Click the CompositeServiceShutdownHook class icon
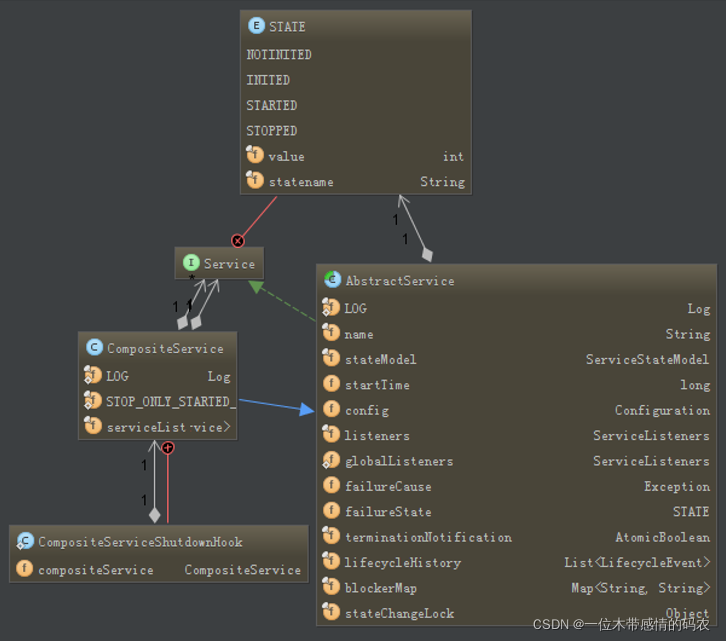The height and width of the screenshot is (641, 726). point(25,542)
